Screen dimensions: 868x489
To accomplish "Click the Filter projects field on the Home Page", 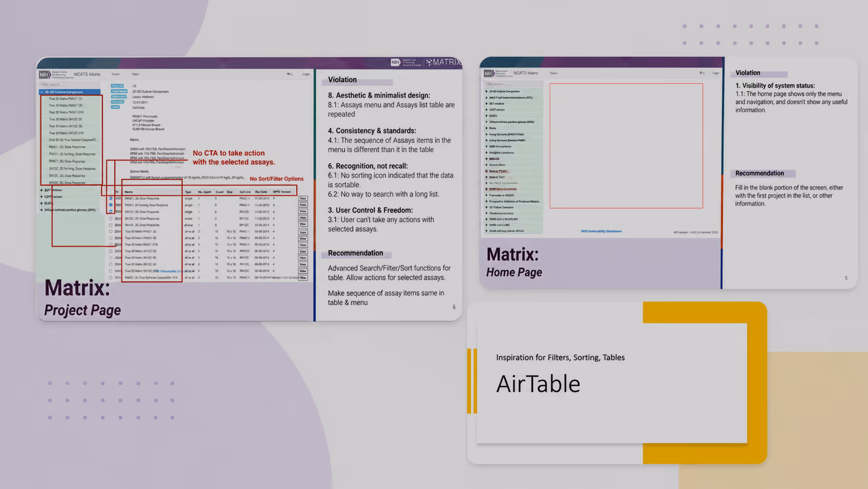I will [513, 84].
